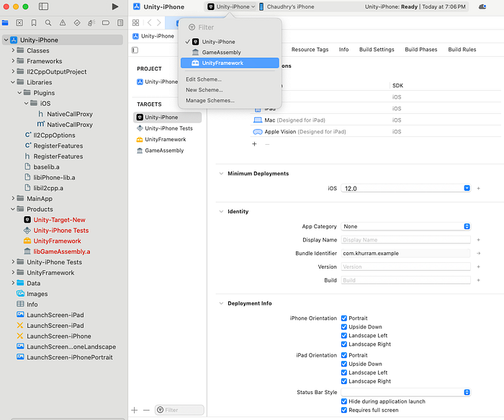Uncheck iPad Upside Down orientation

click(344, 364)
